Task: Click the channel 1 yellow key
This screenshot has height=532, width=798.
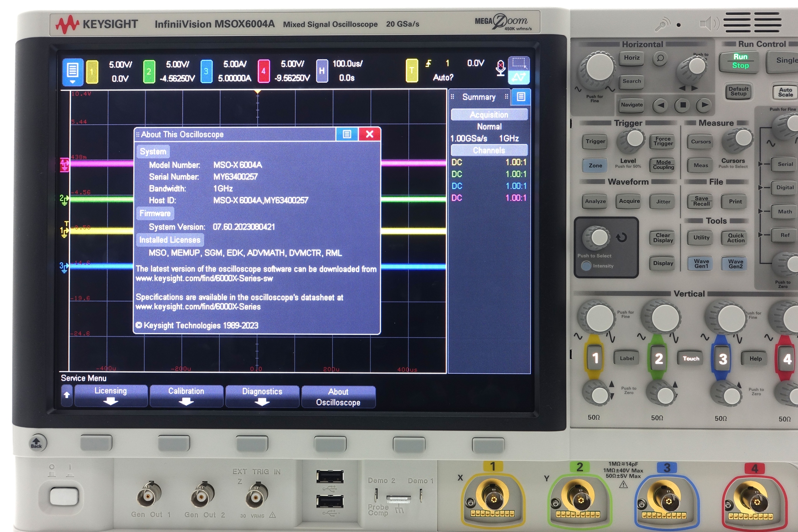Action: (595, 358)
